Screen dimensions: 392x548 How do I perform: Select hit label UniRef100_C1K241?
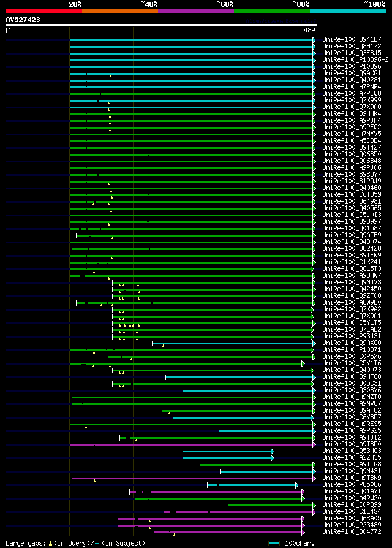pyautogui.click(x=352, y=262)
